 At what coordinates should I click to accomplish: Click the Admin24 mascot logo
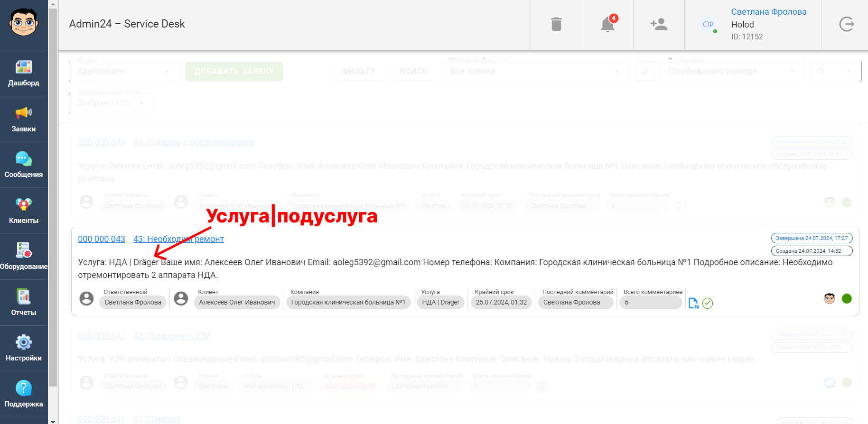pos(24,22)
